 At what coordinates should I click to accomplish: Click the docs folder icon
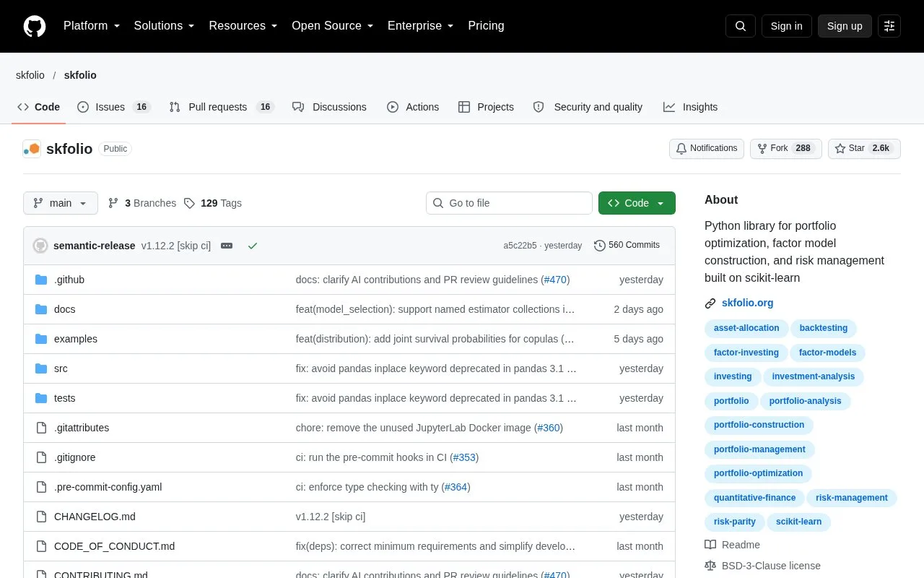(41, 309)
